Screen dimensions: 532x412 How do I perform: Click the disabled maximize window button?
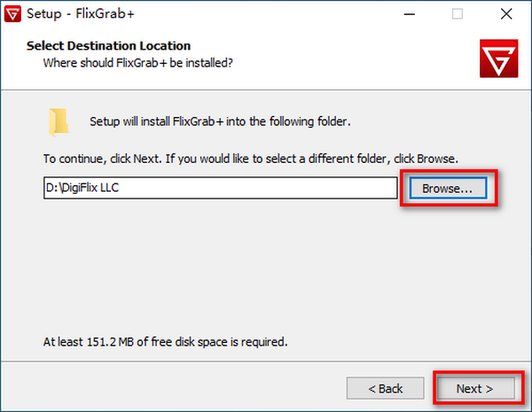coord(458,13)
